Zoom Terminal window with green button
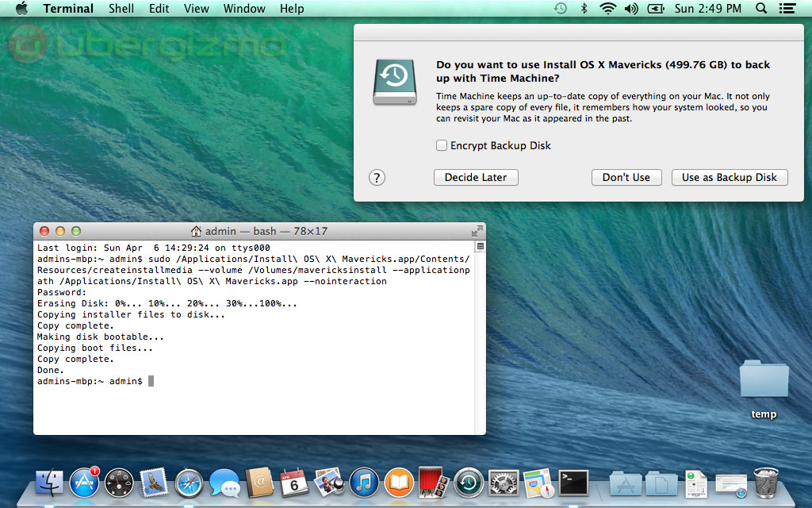This screenshot has width=812, height=508. (x=76, y=231)
